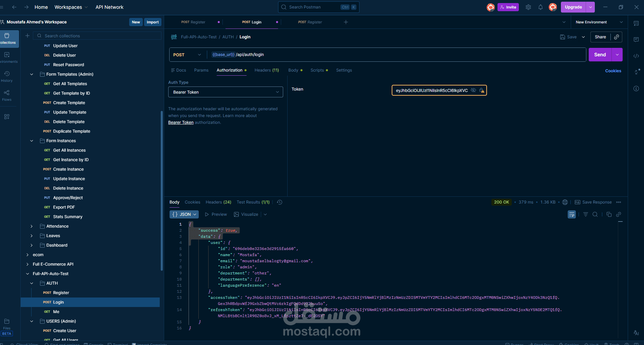Open the notifications bell
Image resolution: width=644 pixels, height=345 pixels.
[541, 7]
